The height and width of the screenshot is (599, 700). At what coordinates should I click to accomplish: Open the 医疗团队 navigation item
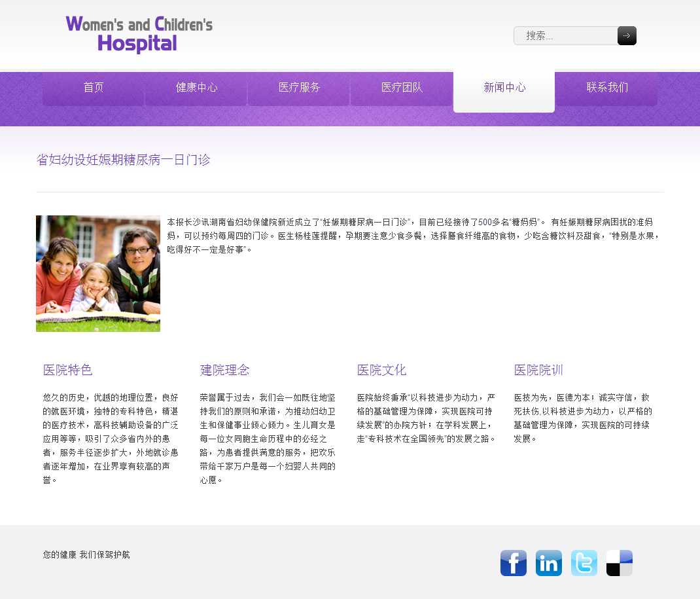pos(402,88)
